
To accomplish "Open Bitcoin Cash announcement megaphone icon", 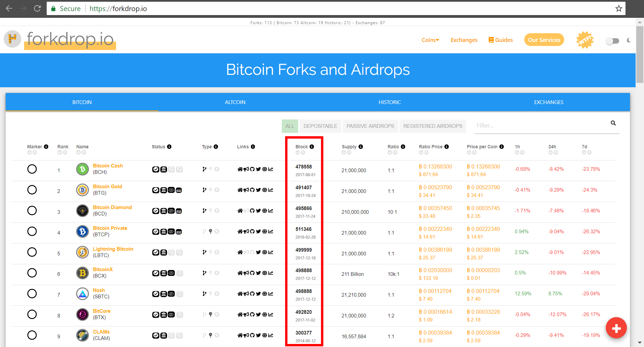I will tap(246, 169).
